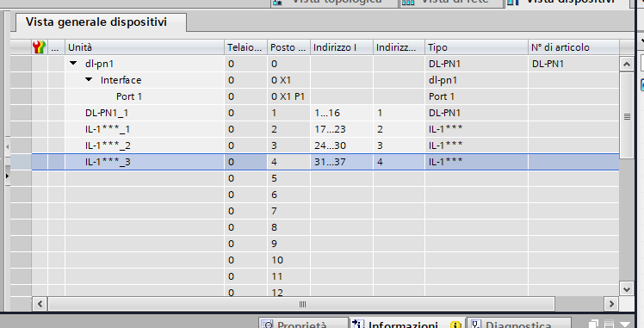This screenshot has width=644, height=328.
Task: Click the vertical scrollbar thumb
Action: 627,115
